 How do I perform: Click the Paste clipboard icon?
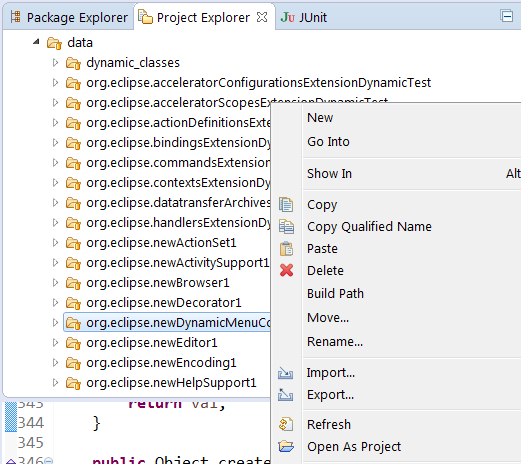pyautogui.click(x=286, y=249)
